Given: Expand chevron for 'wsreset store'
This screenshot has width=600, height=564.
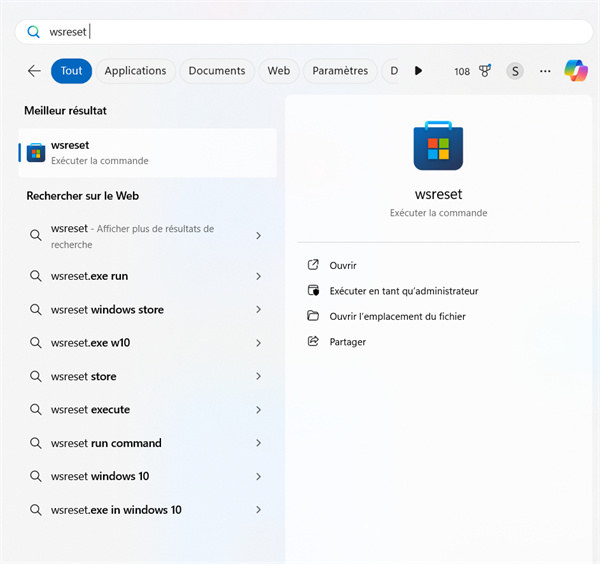Looking at the screenshot, I should pos(259,376).
